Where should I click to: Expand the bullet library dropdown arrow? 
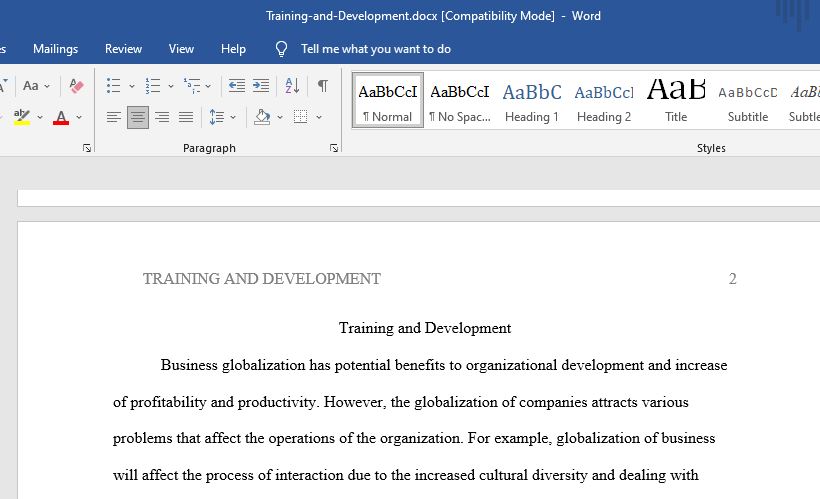[132, 86]
